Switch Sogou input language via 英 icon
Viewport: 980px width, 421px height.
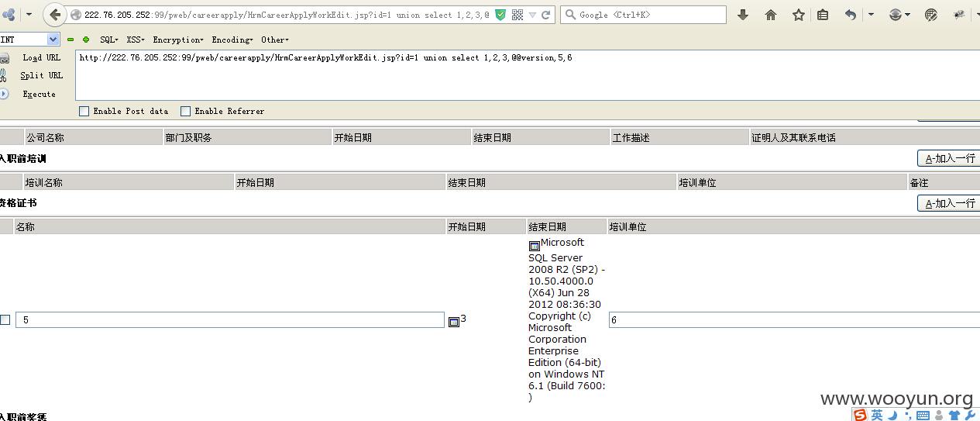coord(877,415)
